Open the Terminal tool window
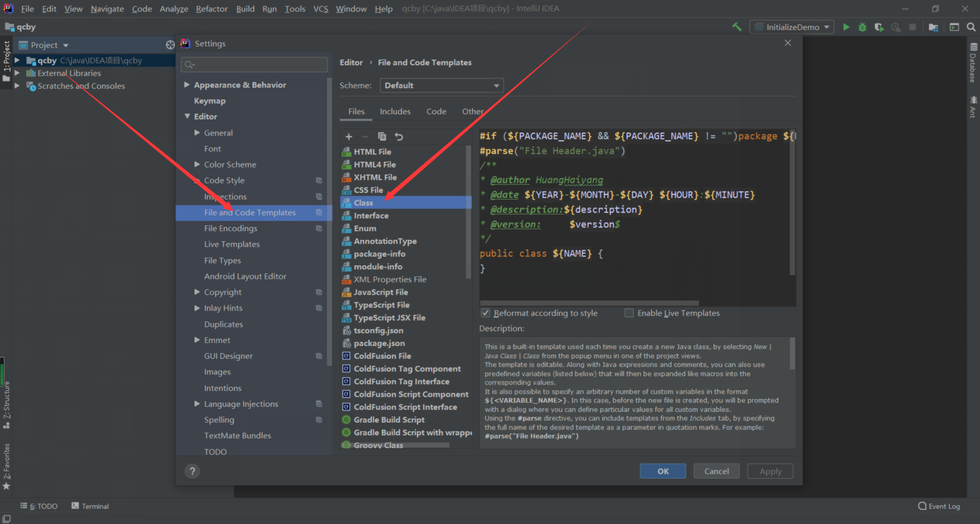 point(90,506)
